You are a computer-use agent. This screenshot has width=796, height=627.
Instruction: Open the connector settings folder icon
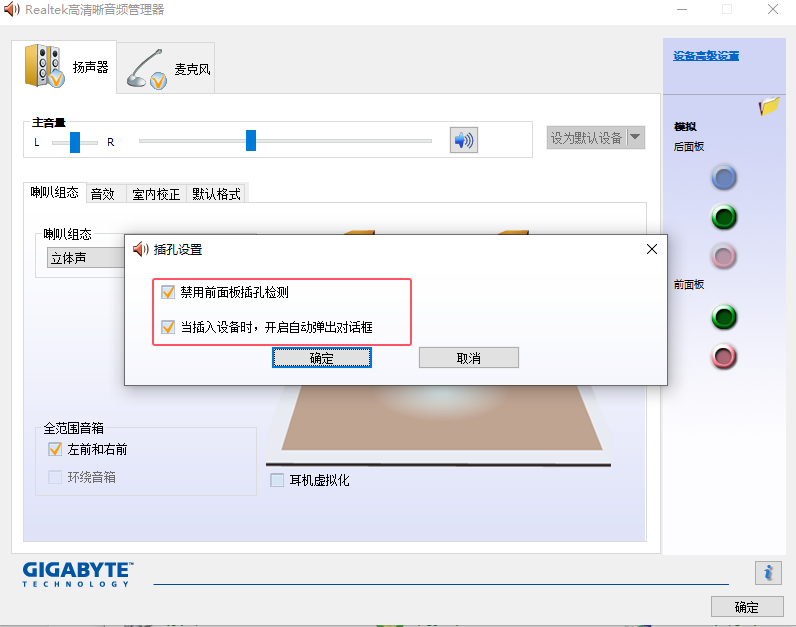[769, 106]
